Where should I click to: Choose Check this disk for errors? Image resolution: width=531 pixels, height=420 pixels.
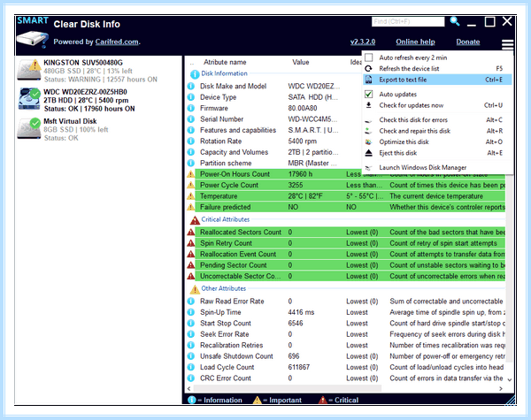(x=437, y=119)
